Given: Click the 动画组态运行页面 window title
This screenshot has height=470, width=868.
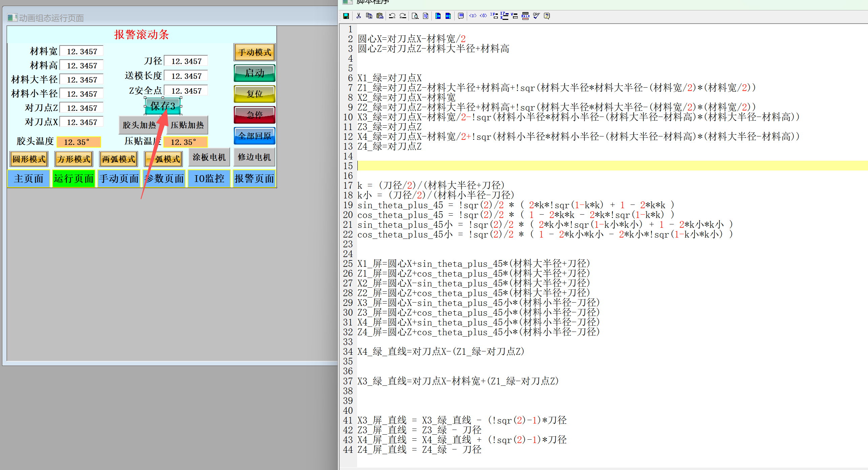Looking at the screenshot, I should (51, 18).
